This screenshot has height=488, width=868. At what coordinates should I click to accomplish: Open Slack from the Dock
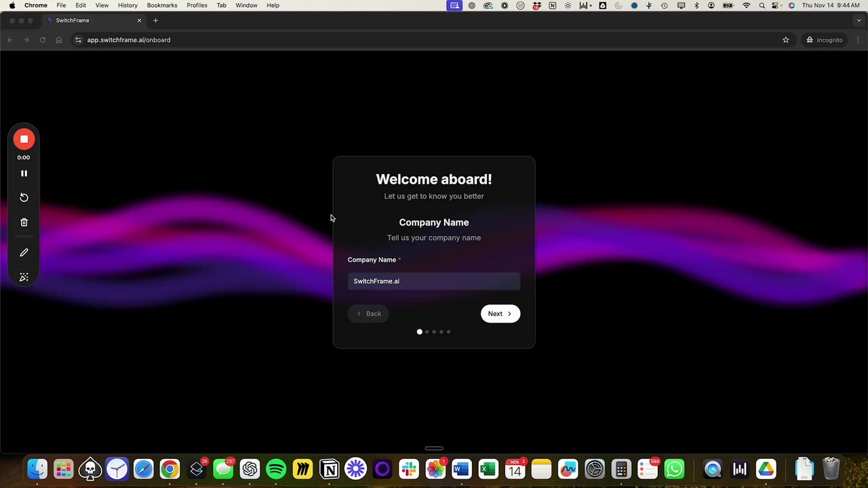[409, 469]
